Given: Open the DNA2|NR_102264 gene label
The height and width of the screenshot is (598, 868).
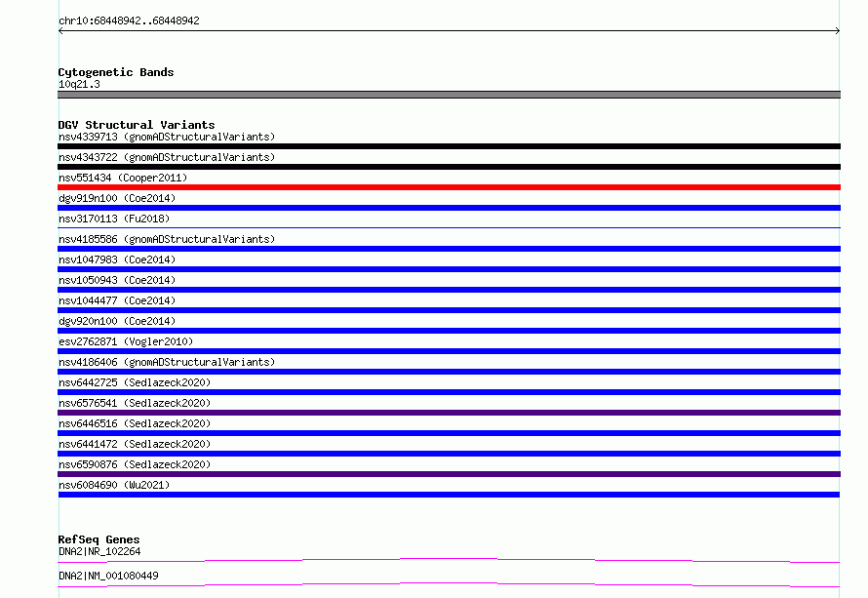Looking at the screenshot, I should click(99, 551).
